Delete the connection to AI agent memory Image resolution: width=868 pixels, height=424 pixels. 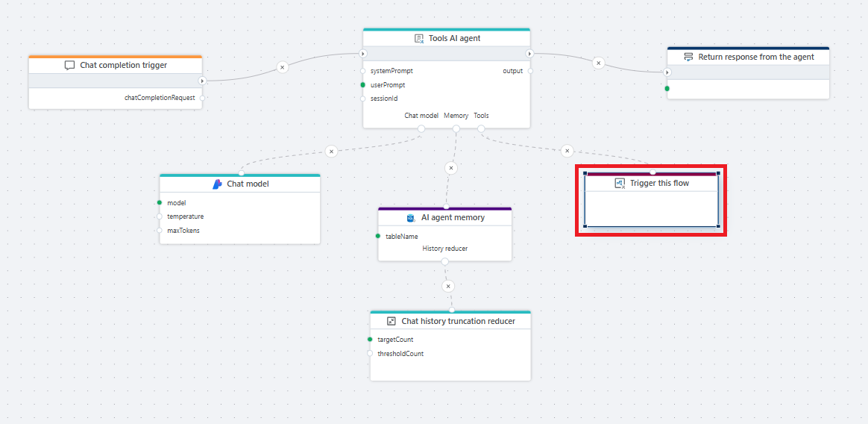450,168
